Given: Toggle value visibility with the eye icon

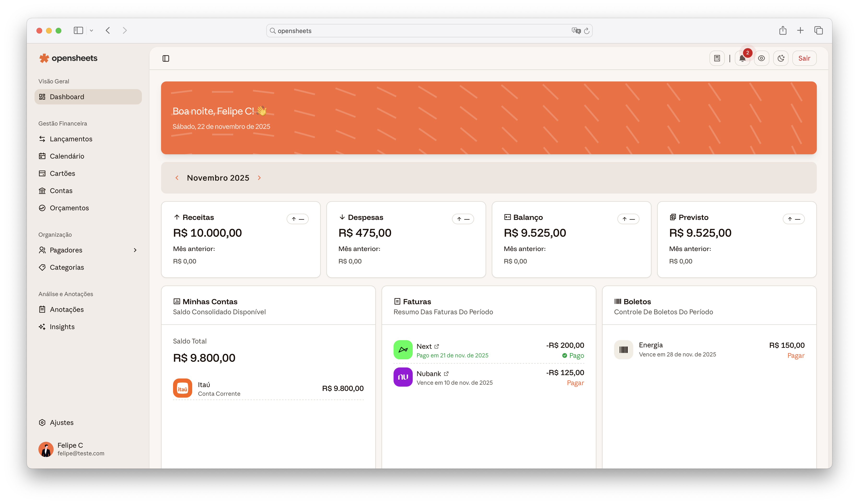Looking at the screenshot, I should click(762, 58).
